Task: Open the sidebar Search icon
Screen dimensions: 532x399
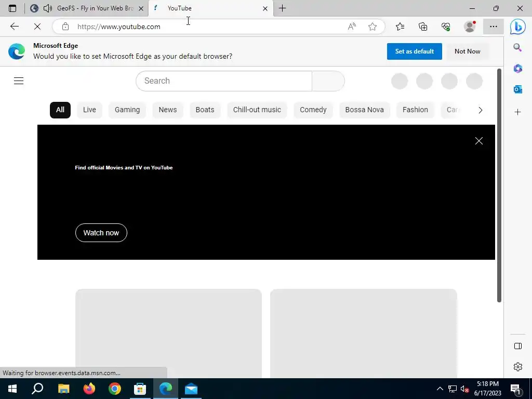Action: coord(517,47)
